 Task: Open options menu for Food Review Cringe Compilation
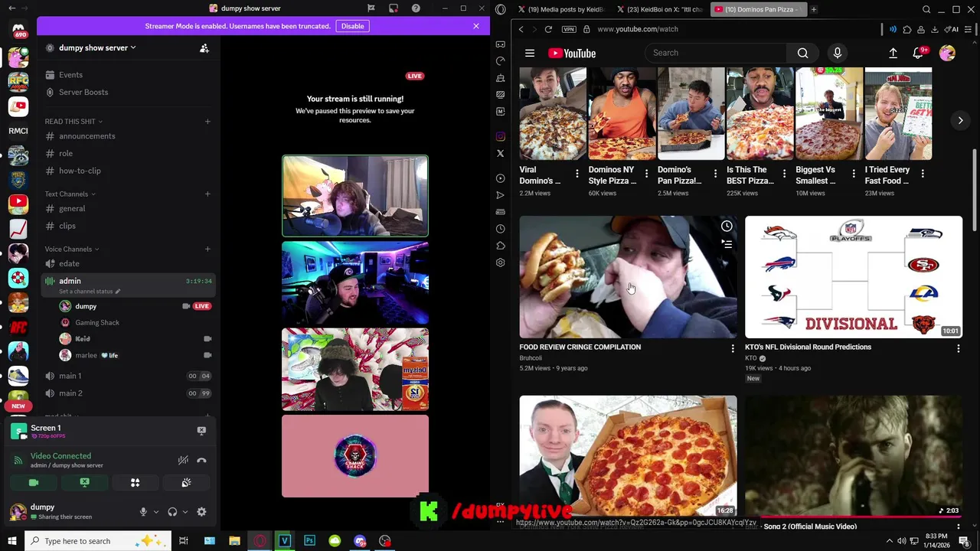tap(733, 348)
